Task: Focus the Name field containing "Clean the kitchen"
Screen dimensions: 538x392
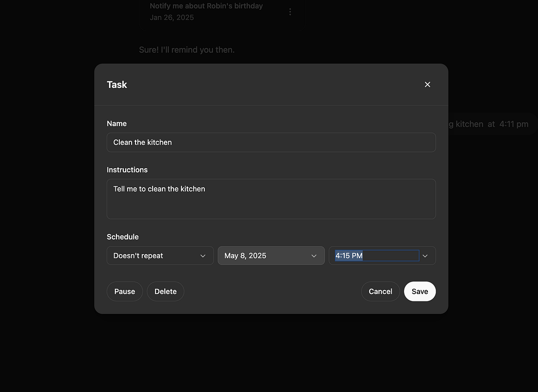Action: pos(271,142)
